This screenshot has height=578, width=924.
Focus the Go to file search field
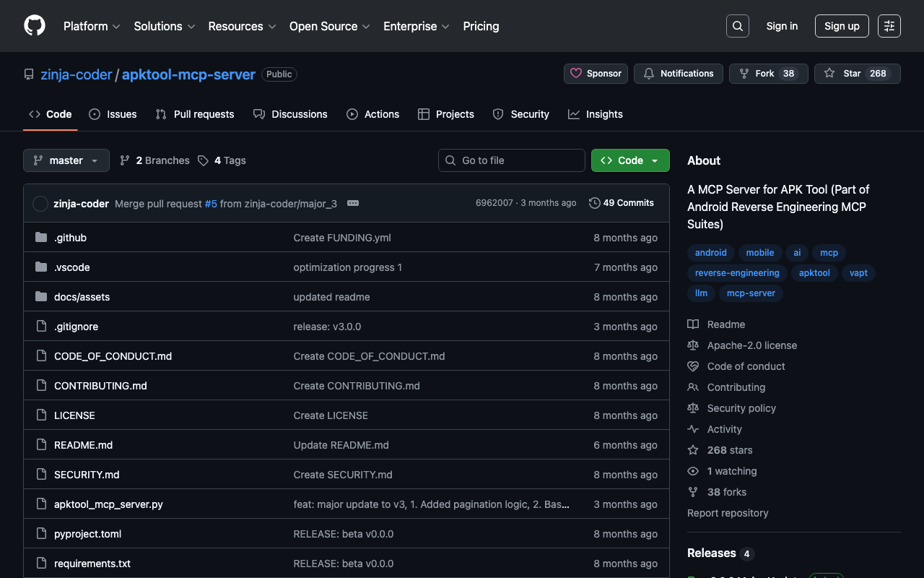511,160
